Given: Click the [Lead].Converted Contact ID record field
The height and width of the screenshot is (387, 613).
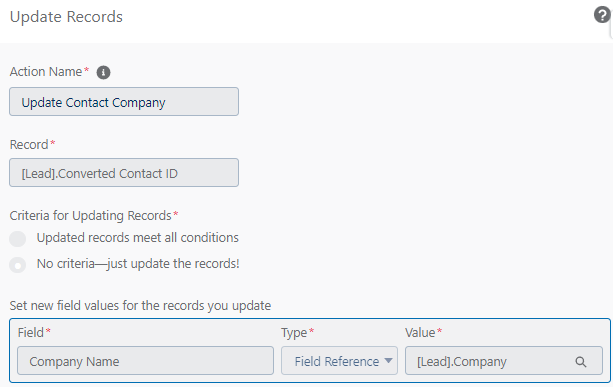Looking at the screenshot, I should [x=124, y=172].
